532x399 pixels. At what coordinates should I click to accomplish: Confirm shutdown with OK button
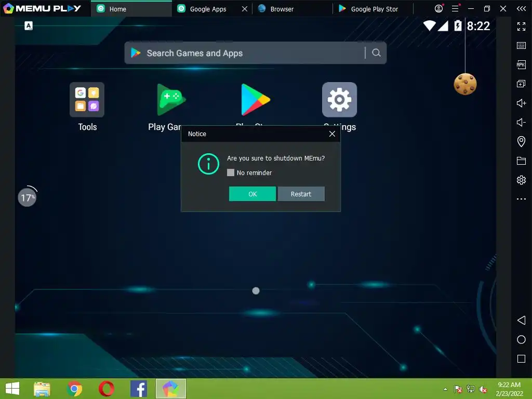click(252, 194)
